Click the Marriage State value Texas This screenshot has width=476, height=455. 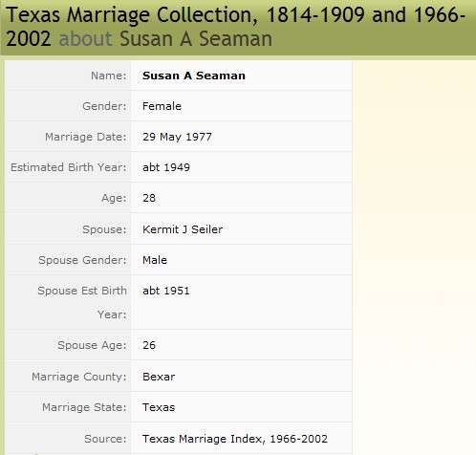pos(159,407)
